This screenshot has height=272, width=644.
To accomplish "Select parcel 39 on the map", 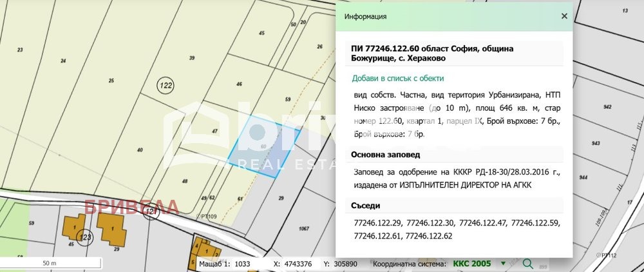I will [192, 58].
